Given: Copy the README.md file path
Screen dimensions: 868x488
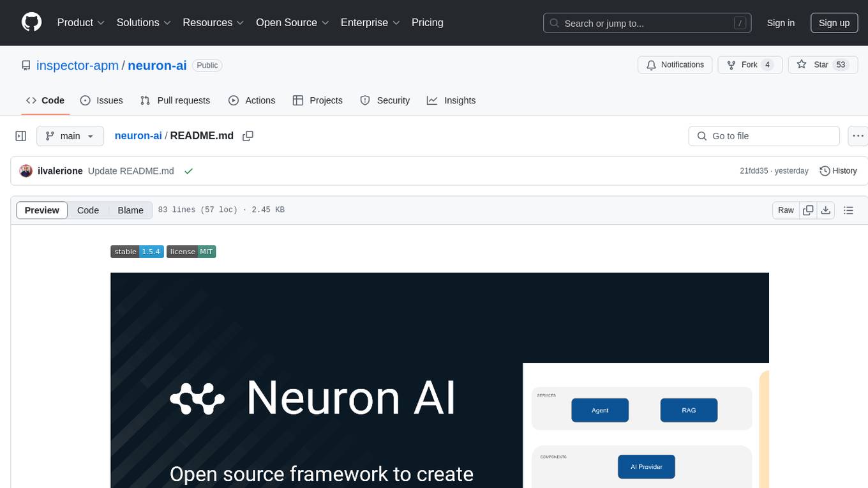Looking at the screenshot, I should (x=248, y=136).
